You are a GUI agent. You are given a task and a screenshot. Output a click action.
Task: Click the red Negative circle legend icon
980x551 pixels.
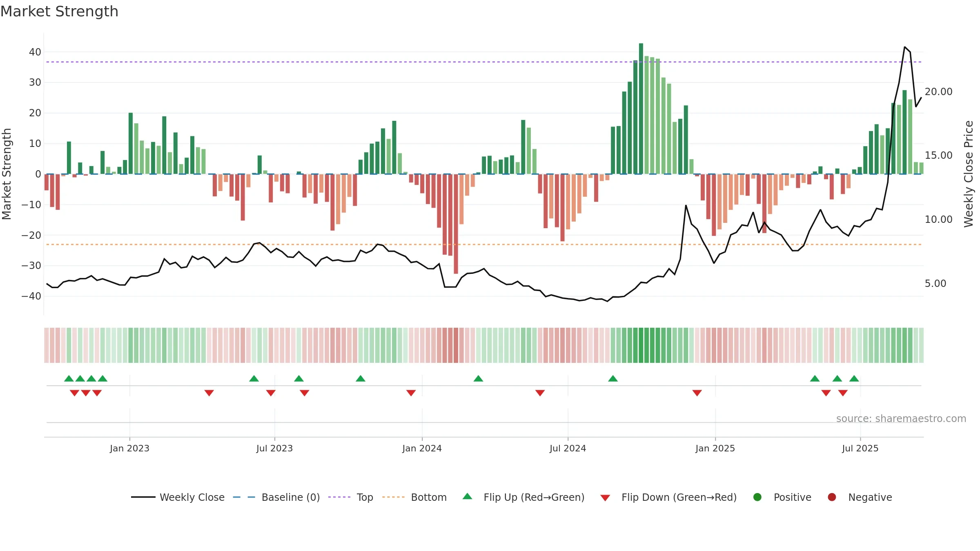(832, 497)
